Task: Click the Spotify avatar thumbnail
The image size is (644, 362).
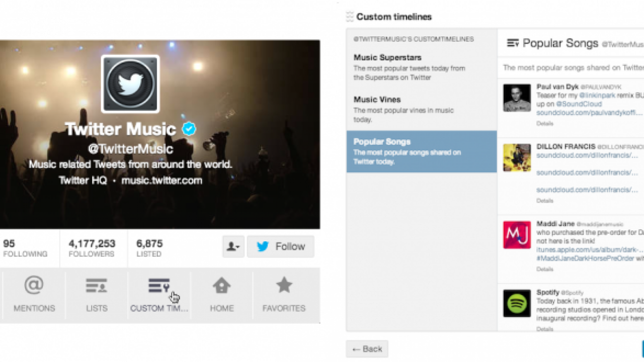Action: 517,304
